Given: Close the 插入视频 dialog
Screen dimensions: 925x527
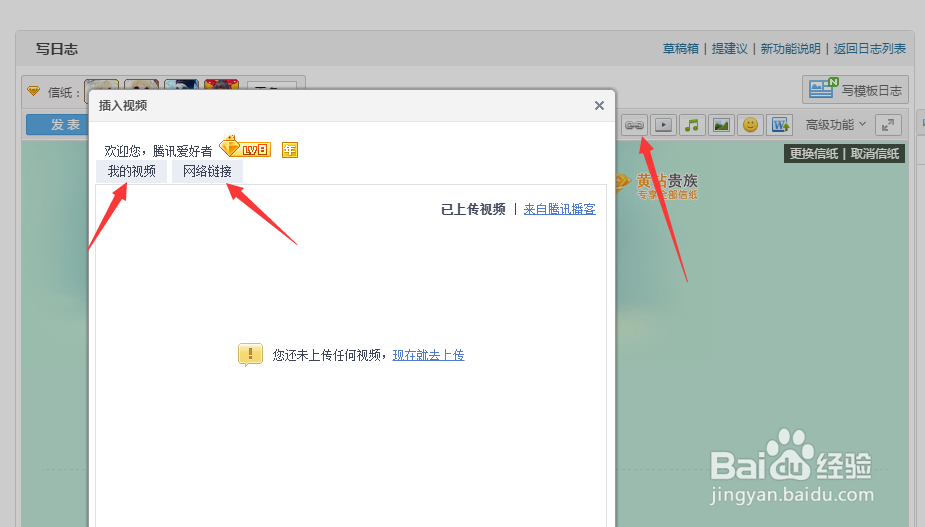Looking at the screenshot, I should pos(599,106).
